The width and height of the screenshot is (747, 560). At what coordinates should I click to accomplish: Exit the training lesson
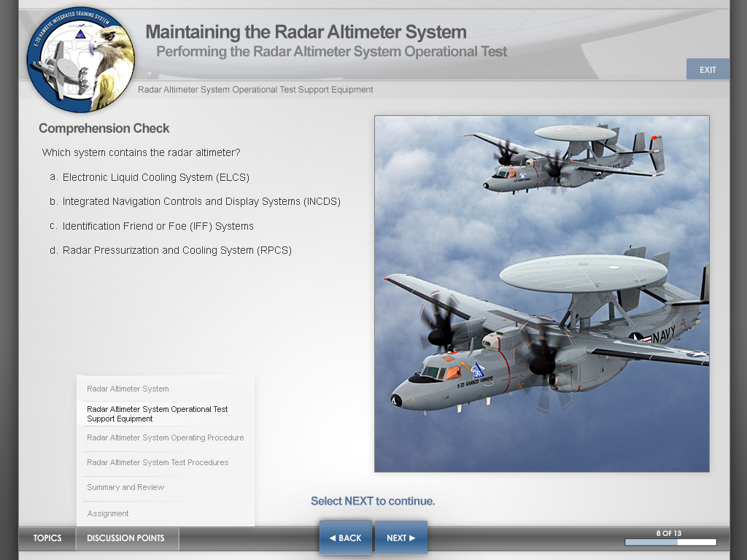click(708, 70)
